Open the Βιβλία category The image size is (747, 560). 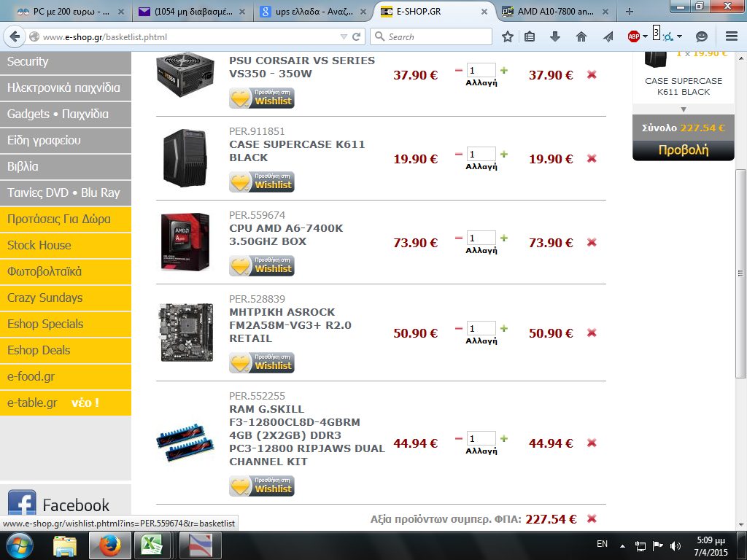tap(66, 167)
